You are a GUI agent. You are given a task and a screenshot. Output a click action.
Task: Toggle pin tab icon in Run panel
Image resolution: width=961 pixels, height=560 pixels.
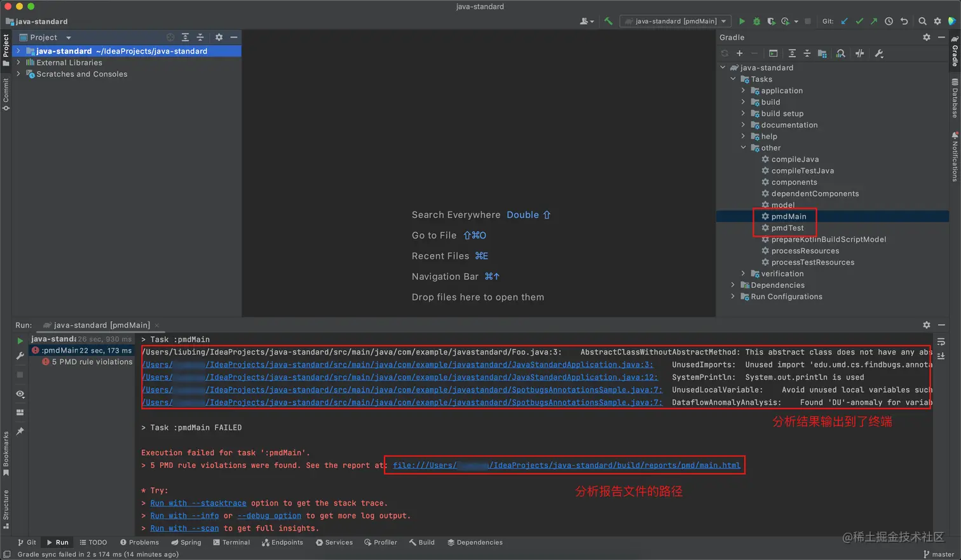point(20,431)
